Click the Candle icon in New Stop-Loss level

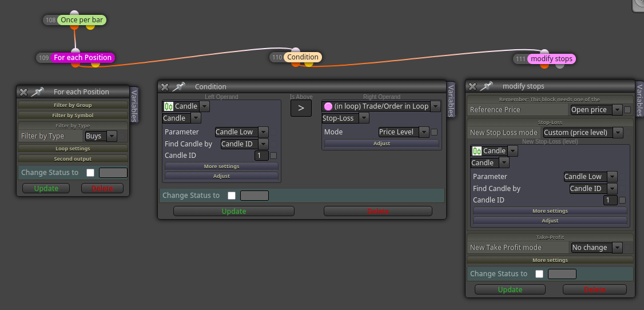[x=477, y=150]
